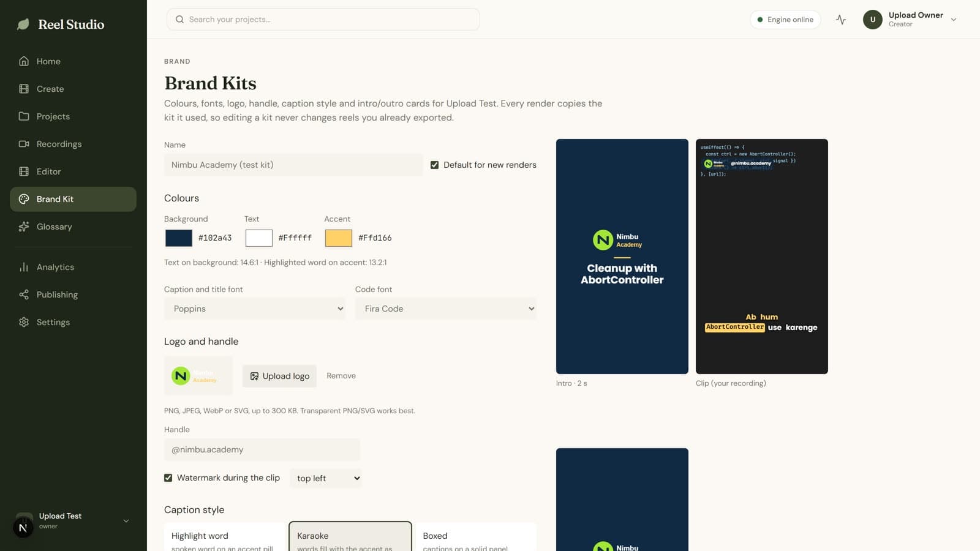Click the Home house icon in sidebar

pos(24,61)
